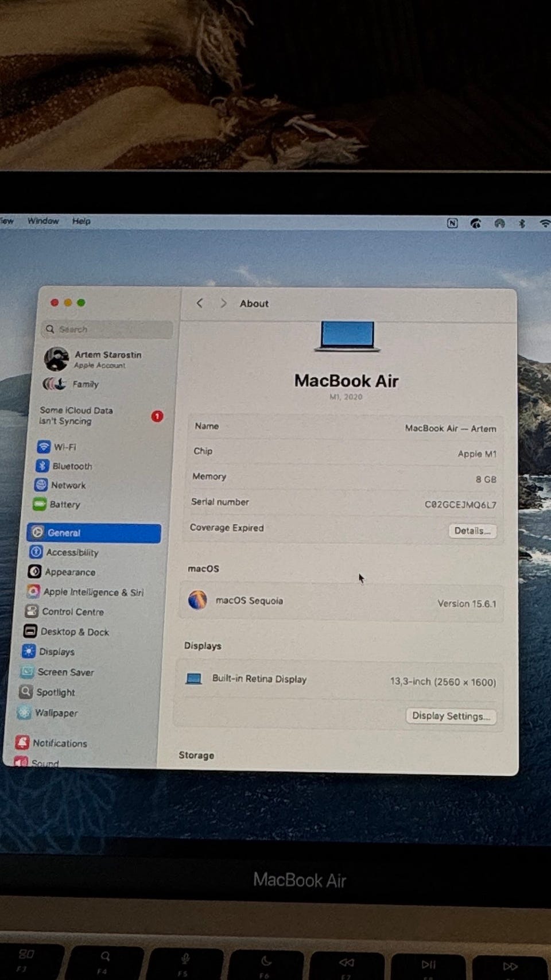
Task: Open Appearance settings
Action: click(x=61, y=572)
